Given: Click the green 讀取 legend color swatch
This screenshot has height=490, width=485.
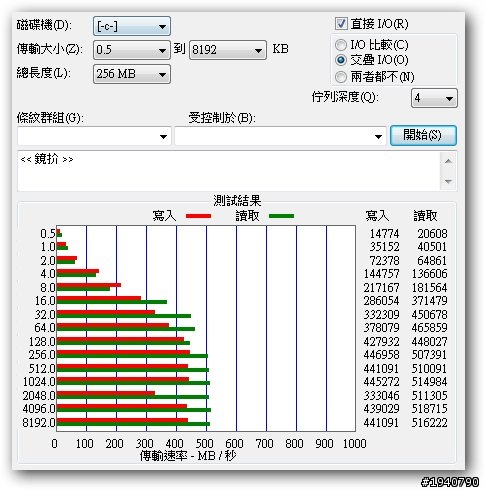Looking at the screenshot, I should (x=281, y=216).
